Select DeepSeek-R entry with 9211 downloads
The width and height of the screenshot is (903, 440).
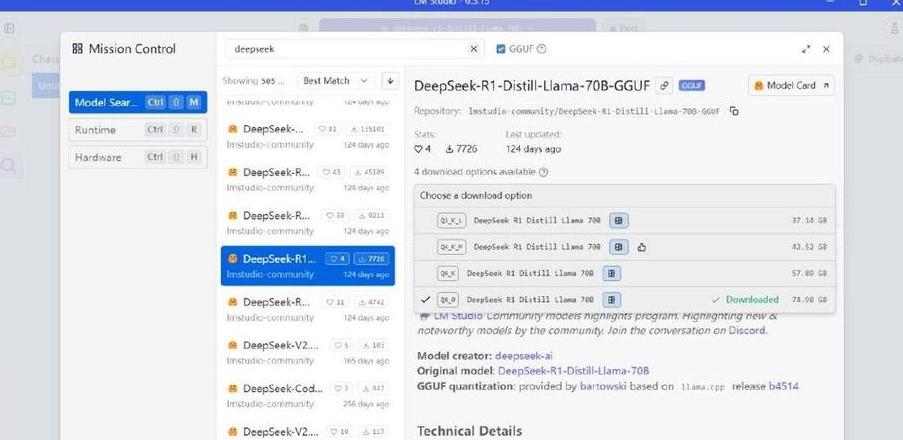pos(308,222)
